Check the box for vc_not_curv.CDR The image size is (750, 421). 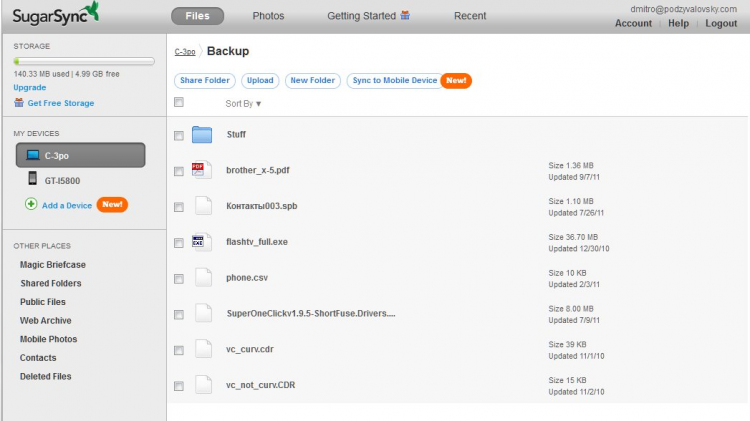(x=179, y=386)
